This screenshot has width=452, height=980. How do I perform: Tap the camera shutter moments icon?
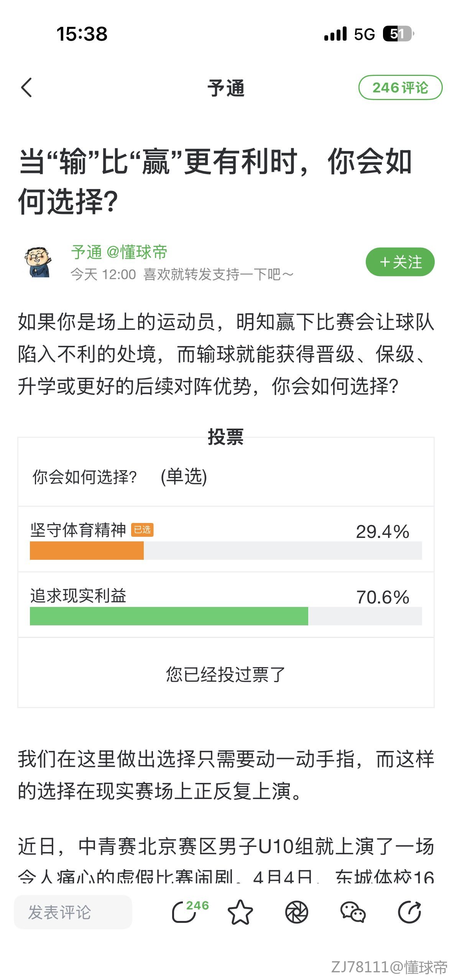point(296,912)
